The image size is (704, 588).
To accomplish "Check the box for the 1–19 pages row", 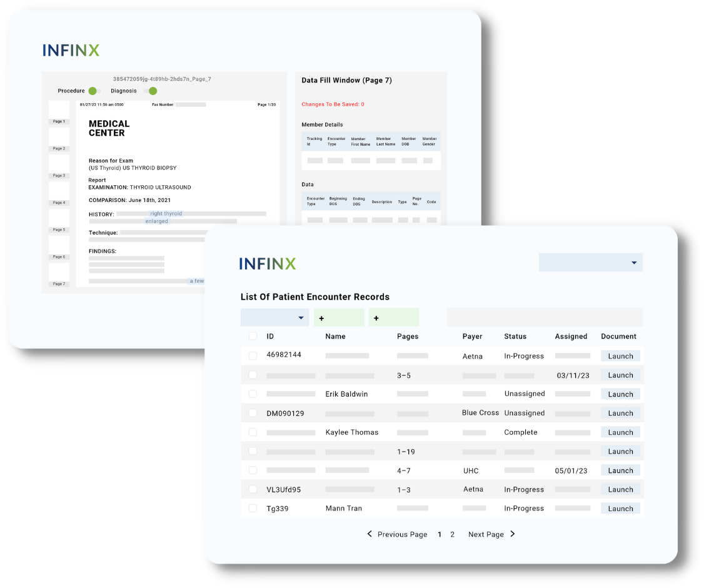I will point(253,451).
